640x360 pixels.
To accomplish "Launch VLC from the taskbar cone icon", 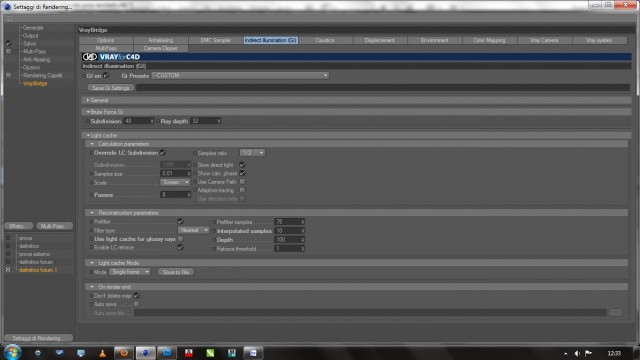I will (x=102, y=353).
